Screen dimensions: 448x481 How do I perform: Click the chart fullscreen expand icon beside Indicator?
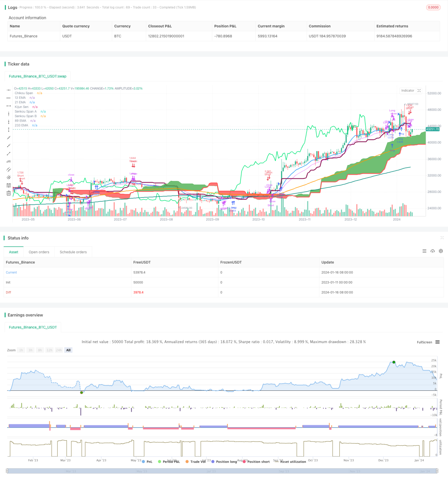click(x=419, y=91)
